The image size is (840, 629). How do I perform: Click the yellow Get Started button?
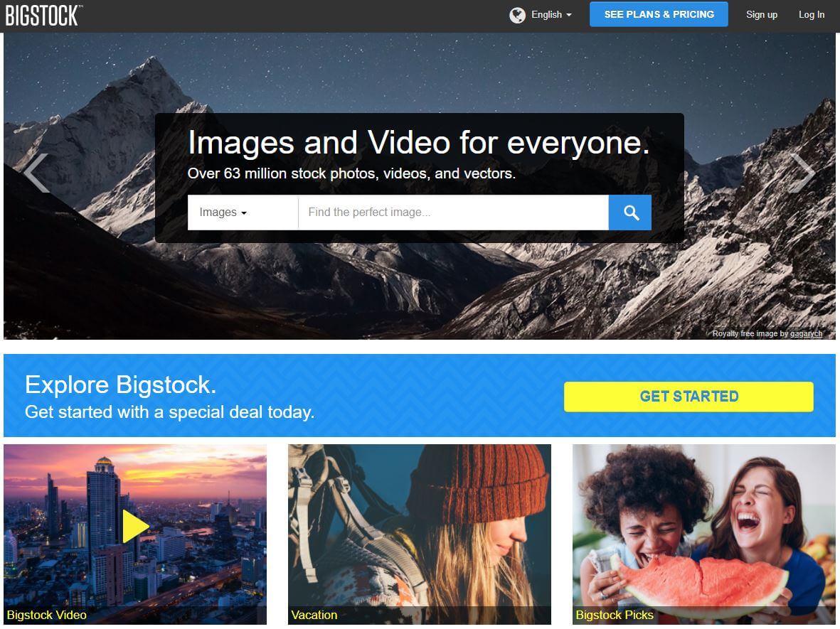[689, 397]
